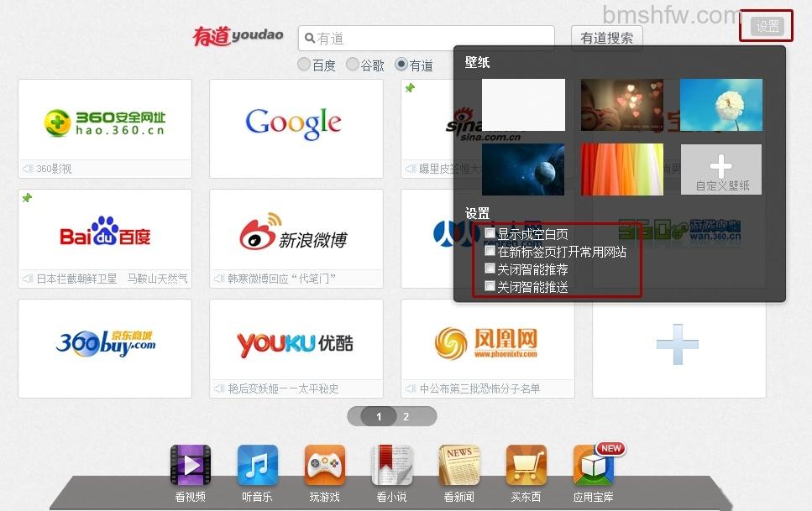Open the 日本拦截朝鲜卫星 headline link
The image size is (812, 511).
pyautogui.click(x=76, y=279)
